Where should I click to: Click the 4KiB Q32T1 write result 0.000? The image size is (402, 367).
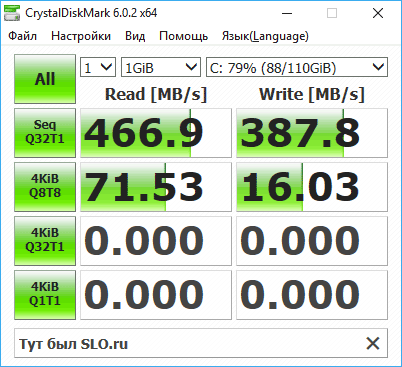click(312, 241)
